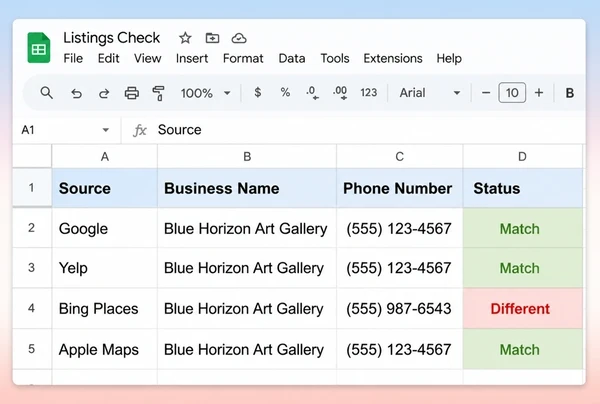The width and height of the screenshot is (600, 404).
Task: Open the View menu
Action: pyautogui.click(x=147, y=59)
